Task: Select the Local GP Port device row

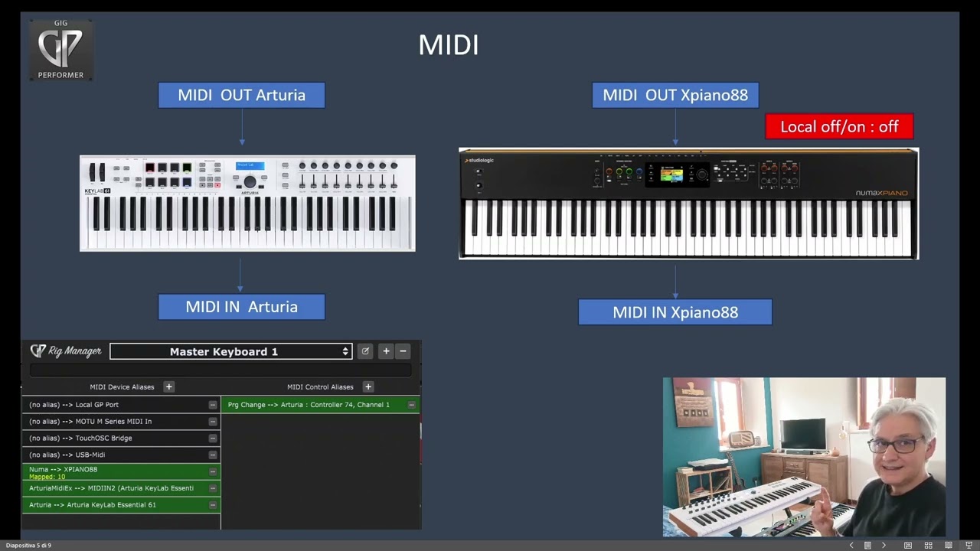Action: (122, 405)
